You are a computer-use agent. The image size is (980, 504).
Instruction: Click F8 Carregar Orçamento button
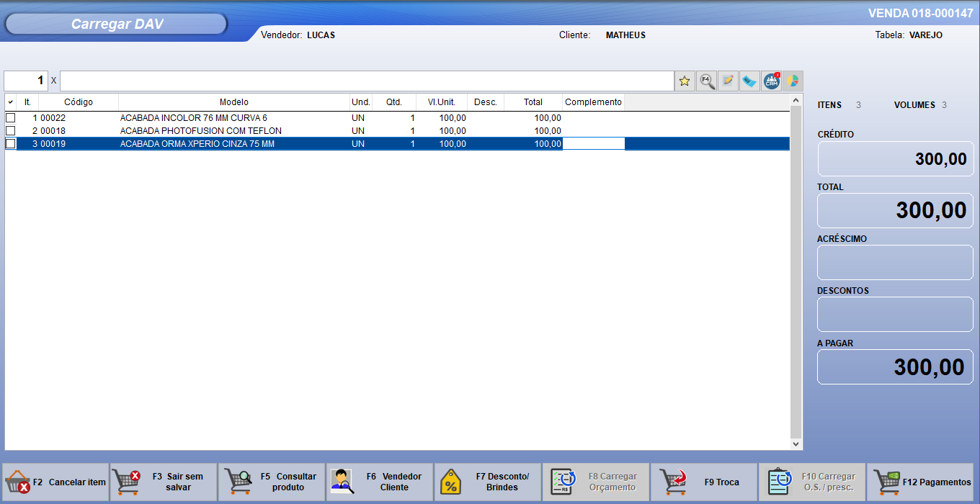point(596,482)
